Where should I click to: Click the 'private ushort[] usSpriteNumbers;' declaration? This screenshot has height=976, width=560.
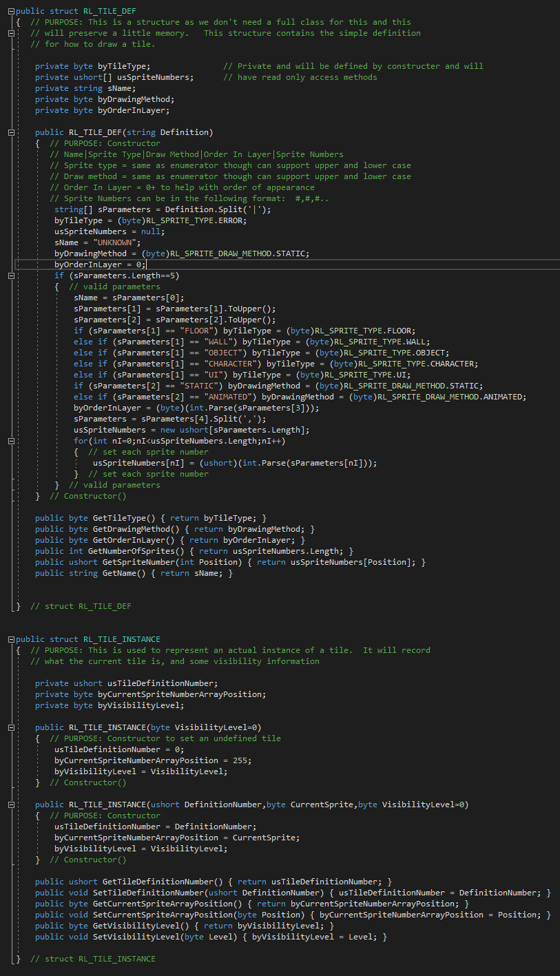[114, 77]
